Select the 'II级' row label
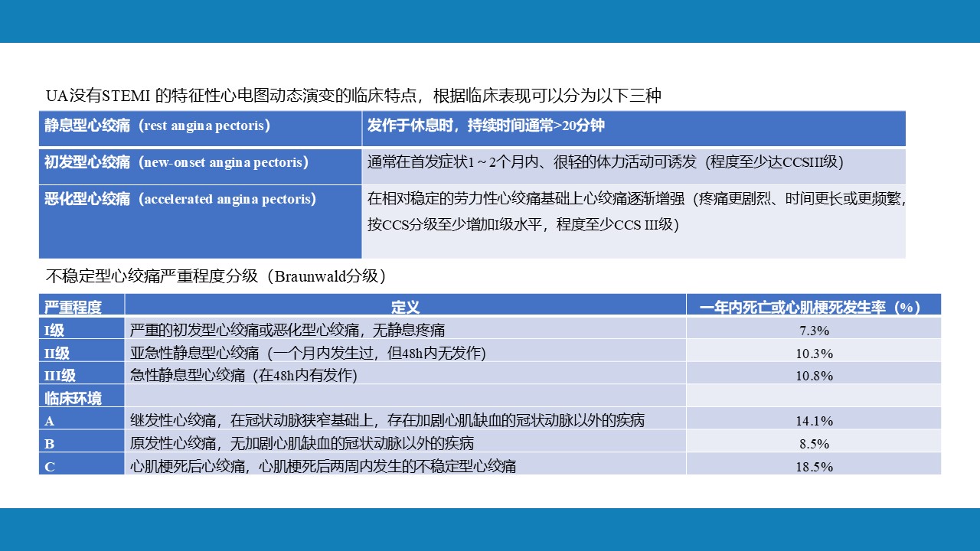 point(82,350)
